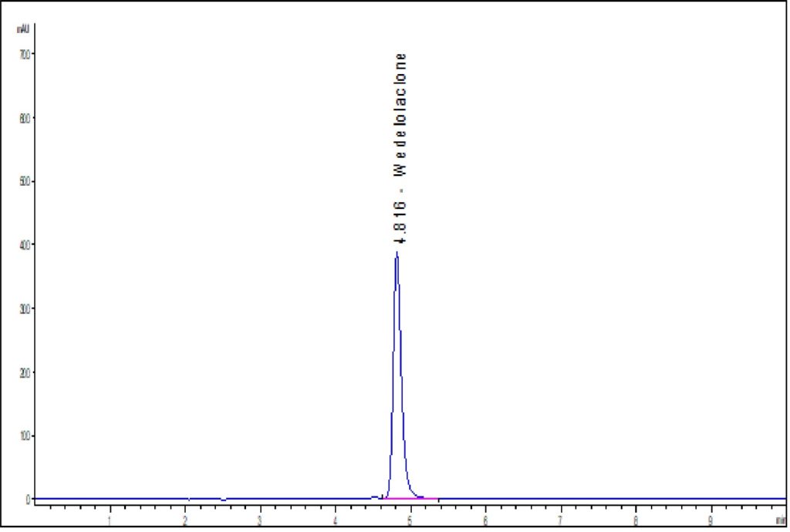Image resolution: width=790 pixels, height=532 pixels.
Task: Expand the y-axis by clicking the 400 gridline label
Action: click(x=25, y=244)
